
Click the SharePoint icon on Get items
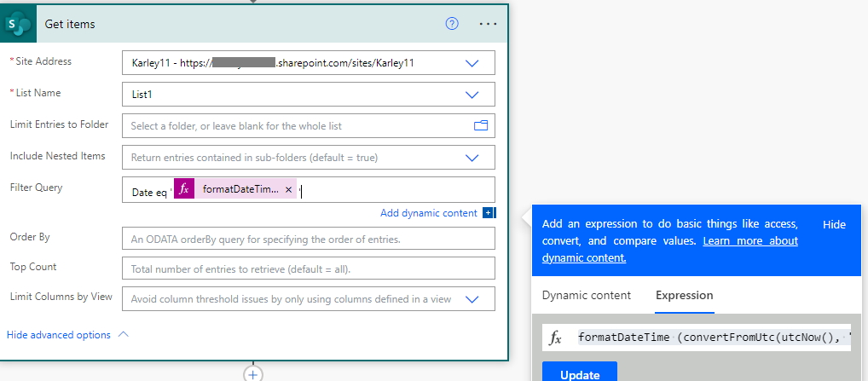tap(18, 24)
